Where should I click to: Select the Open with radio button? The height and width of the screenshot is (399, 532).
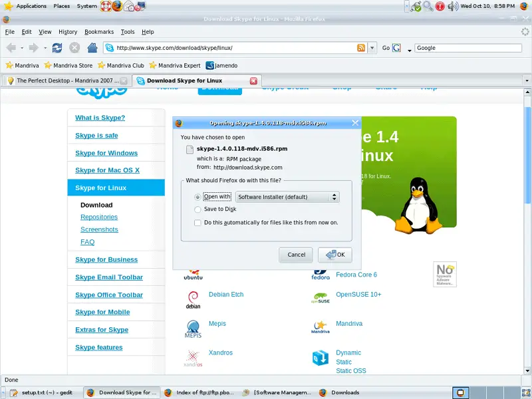click(x=198, y=197)
